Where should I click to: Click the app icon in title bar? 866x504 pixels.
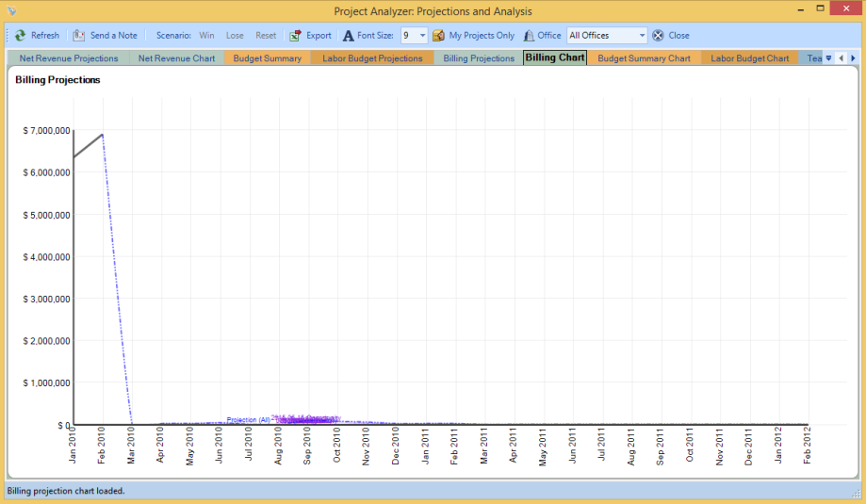point(11,11)
